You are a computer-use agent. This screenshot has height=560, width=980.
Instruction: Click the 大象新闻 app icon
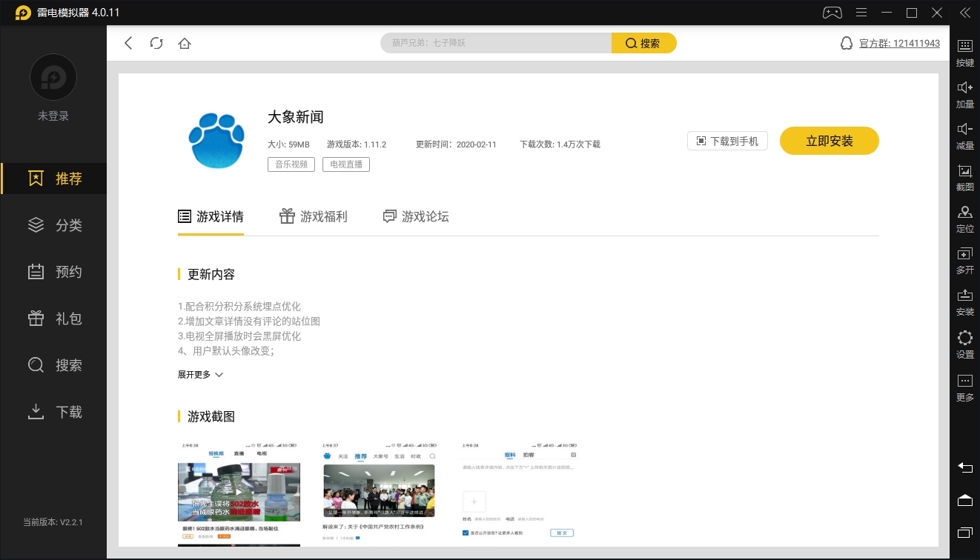216,140
